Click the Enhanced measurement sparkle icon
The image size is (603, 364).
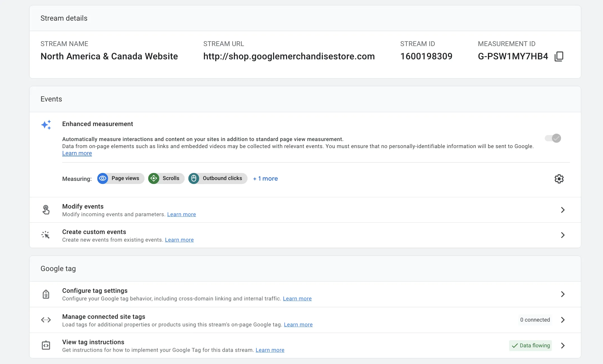[46, 125]
